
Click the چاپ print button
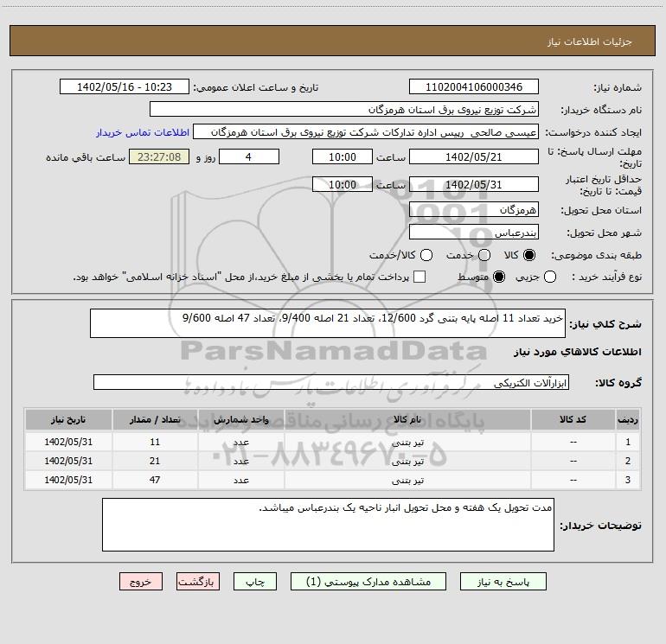[x=255, y=582]
